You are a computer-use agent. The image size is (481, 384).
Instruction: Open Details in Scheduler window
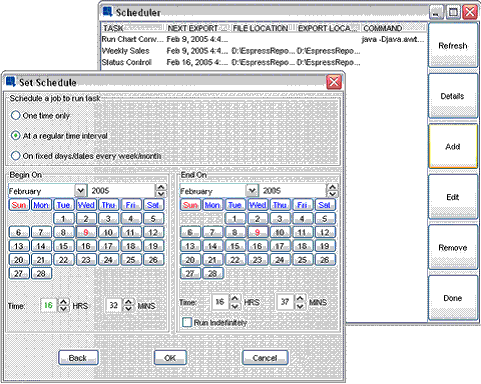tap(453, 96)
